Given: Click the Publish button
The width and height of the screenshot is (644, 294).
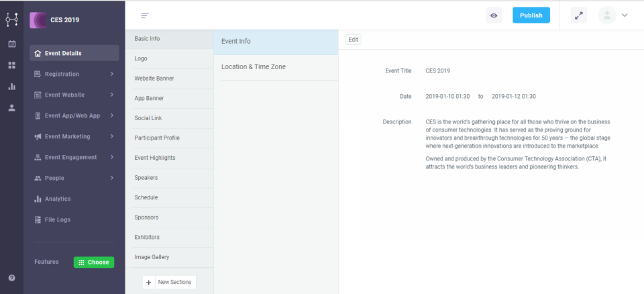Looking at the screenshot, I should pos(531,15).
